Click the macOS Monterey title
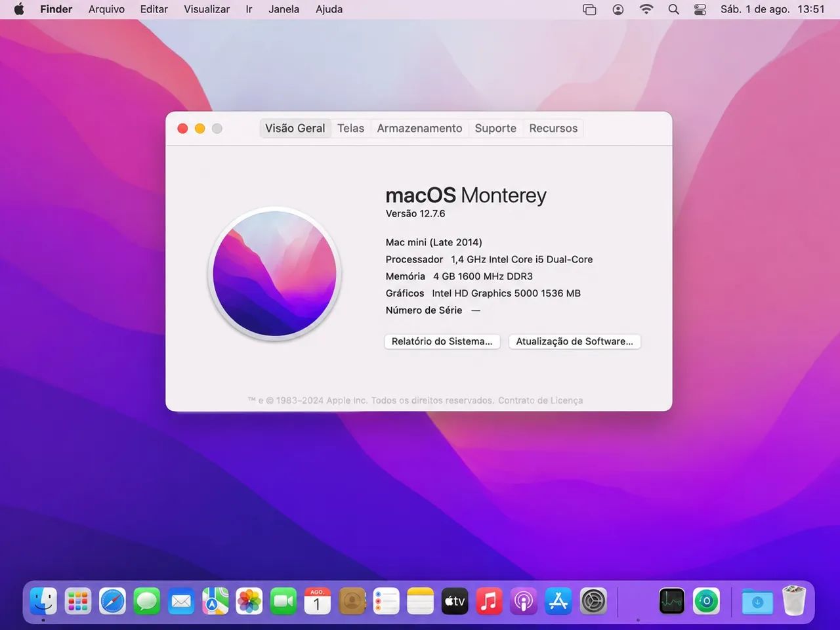 [x=466, y=195]
